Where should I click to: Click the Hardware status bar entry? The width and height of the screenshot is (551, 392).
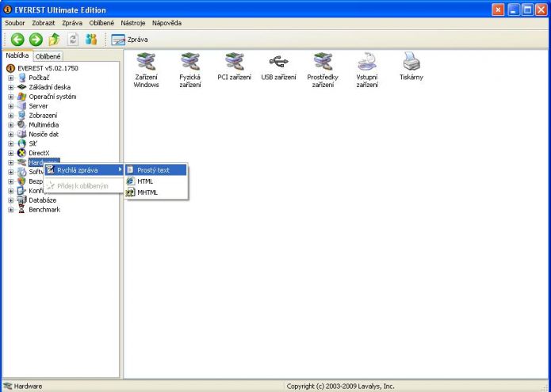[x=23, y=386]
